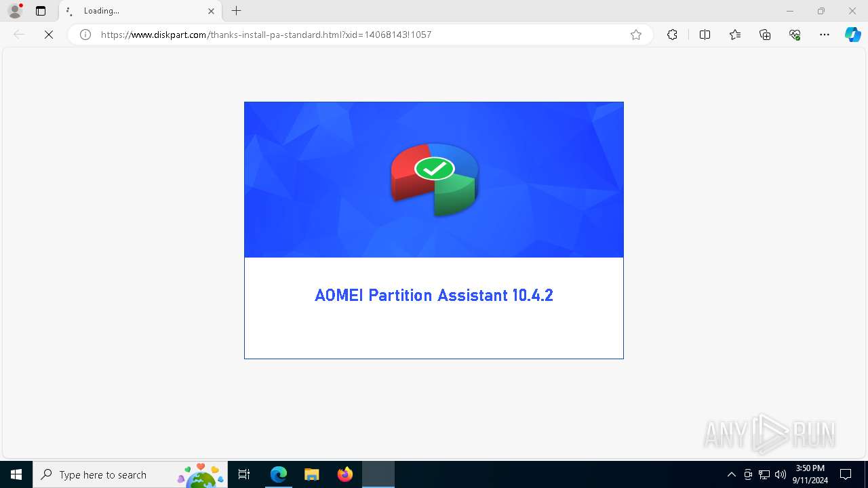Click the meet now tray icon
The height and width of the screenshot is (488, 868).
[x=748, y=474]
